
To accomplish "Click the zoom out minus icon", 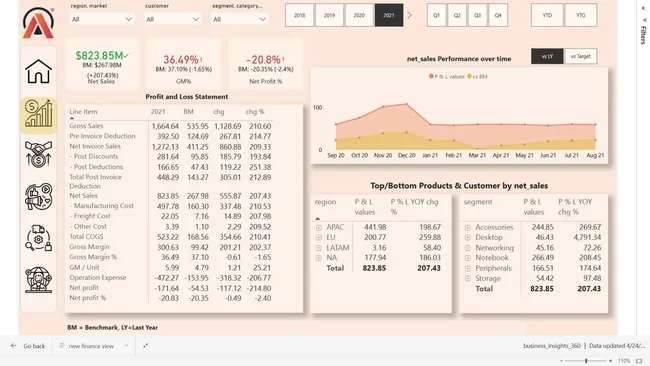I will (x=562, y=361).
